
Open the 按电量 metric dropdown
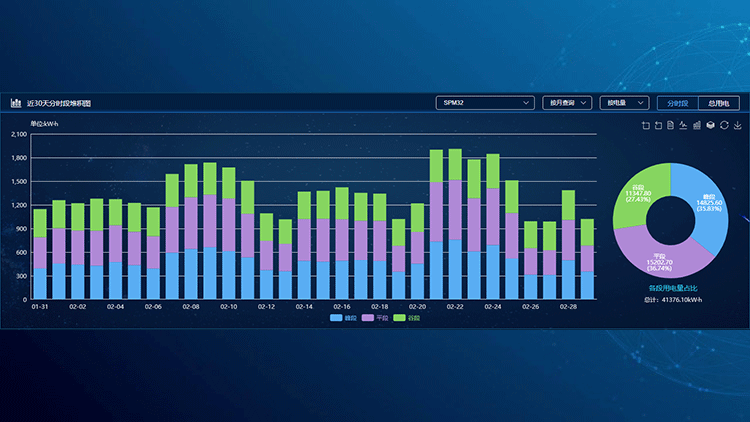pos(623,102)
